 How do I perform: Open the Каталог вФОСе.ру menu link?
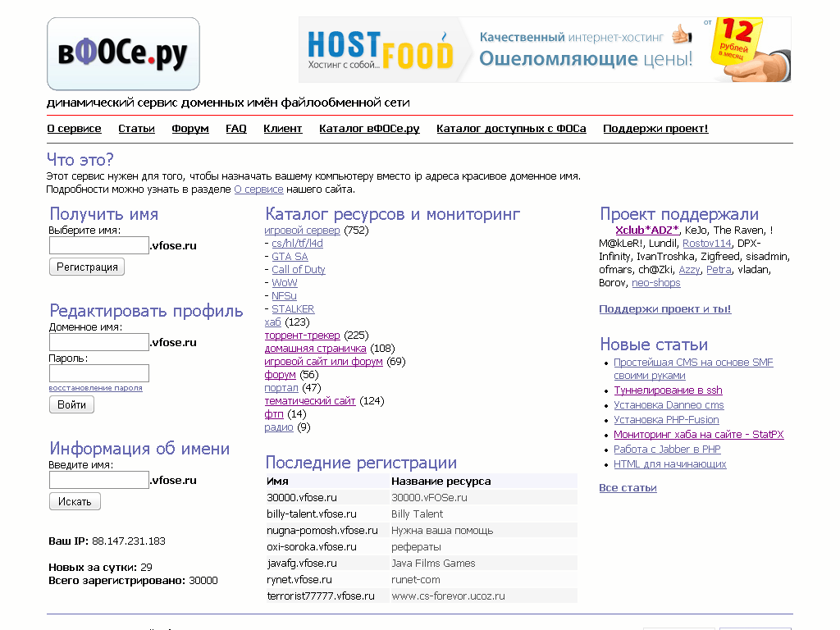pyautogui.click(x=368, y=129)
